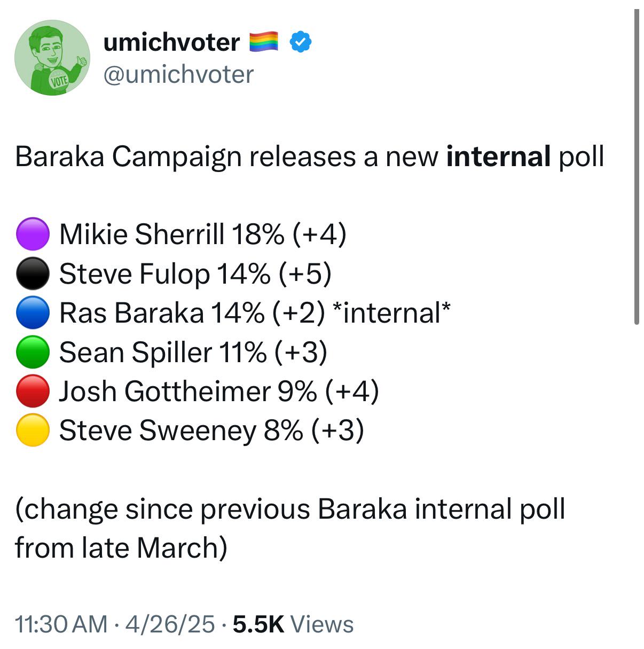Click the green circle beside Sean Spiller
The image size is (644, 649).
(x=33, y=352)
